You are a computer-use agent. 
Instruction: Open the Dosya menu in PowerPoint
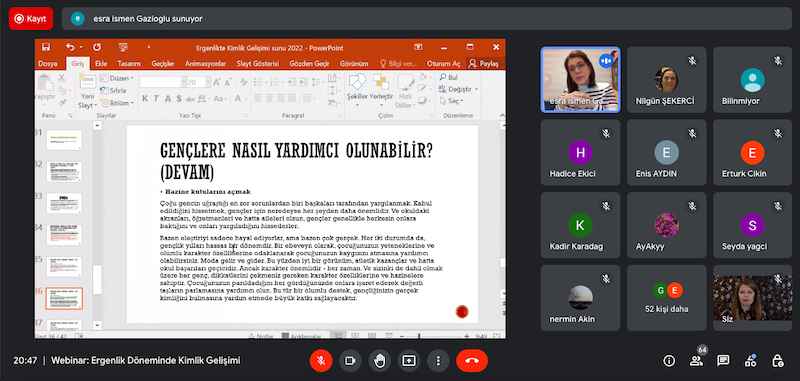click(47, 64)
